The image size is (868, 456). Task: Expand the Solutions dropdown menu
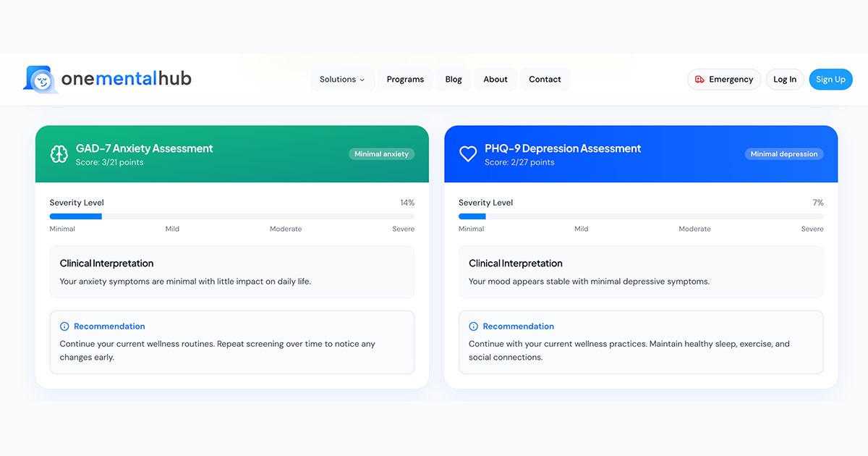pyautogui.click(x=342, y=80)
